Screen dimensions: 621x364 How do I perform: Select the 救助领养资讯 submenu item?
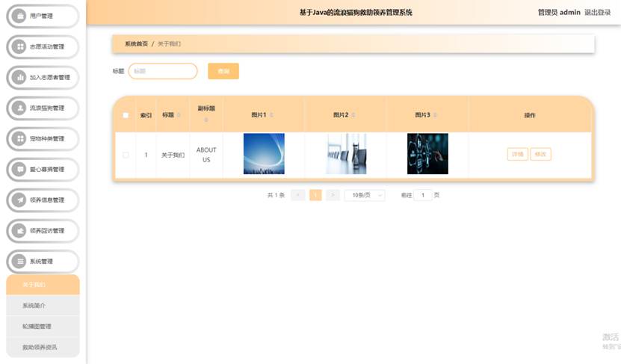click(x=43, y=347)
